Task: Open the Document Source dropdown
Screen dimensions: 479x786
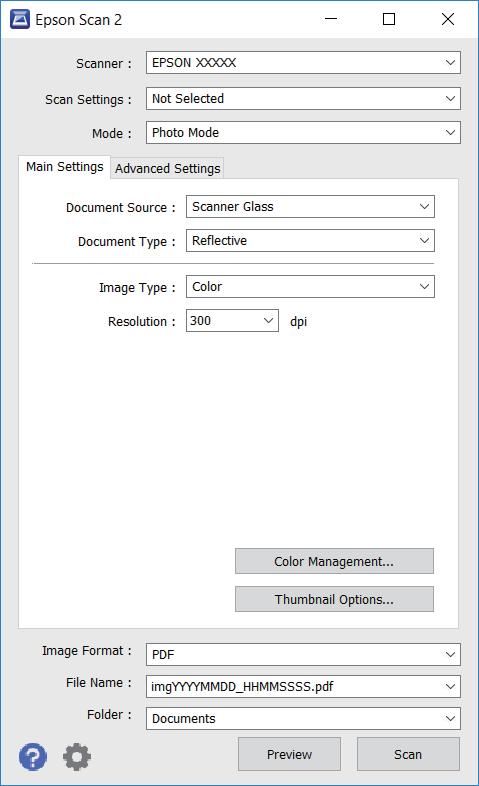Action: point(310,207)
